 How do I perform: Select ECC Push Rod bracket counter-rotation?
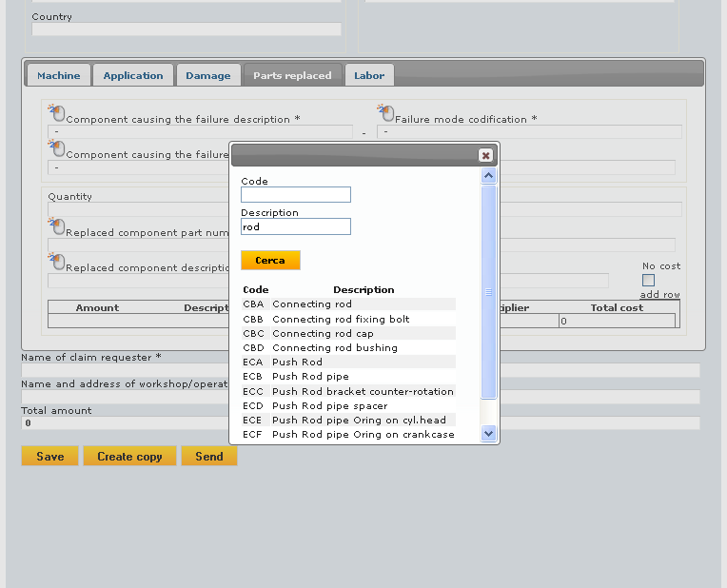coord(348,391)
